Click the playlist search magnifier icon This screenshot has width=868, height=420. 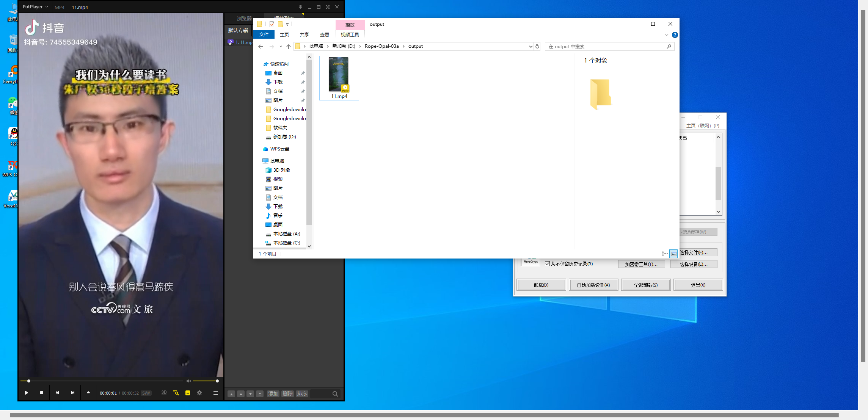click(x=335, y=394)
